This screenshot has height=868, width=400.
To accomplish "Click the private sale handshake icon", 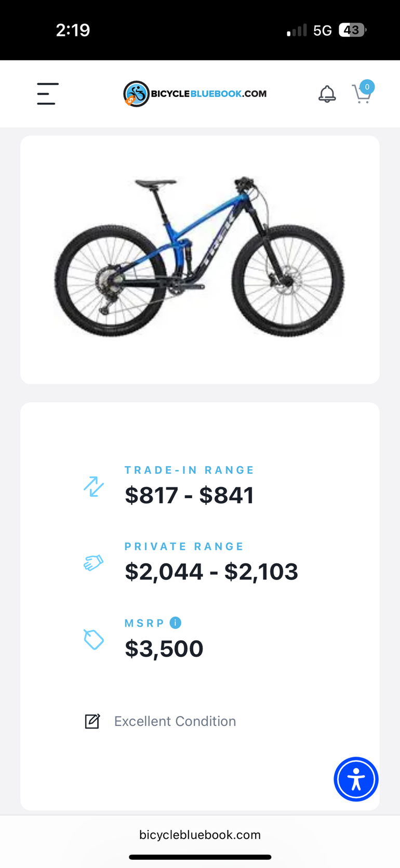I will (x=94, y=562).
